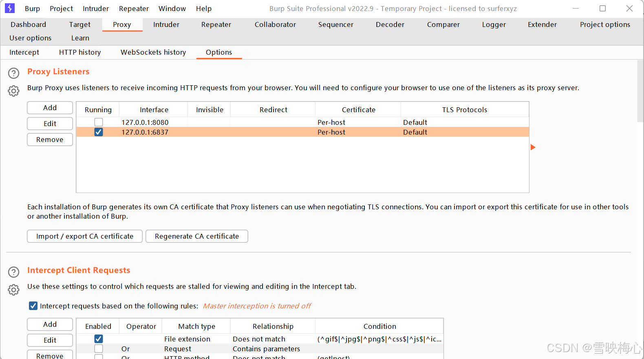Open the Intruder menu in menu bar

pos(96,9)
